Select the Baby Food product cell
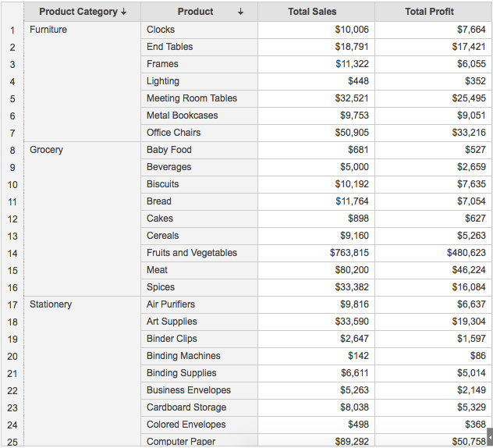Image resolution: width=493 pixels, height=448 pixels. tap(169, 150)
